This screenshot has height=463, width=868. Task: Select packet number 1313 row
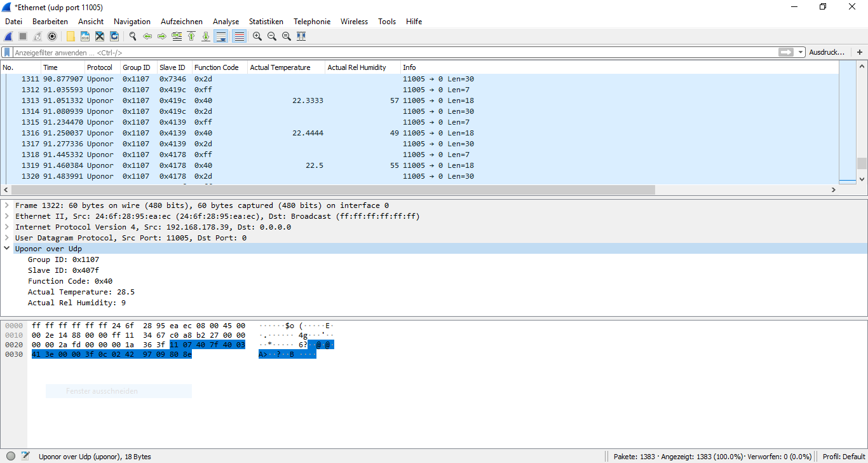pyautogui.click(x=419, y=100)
